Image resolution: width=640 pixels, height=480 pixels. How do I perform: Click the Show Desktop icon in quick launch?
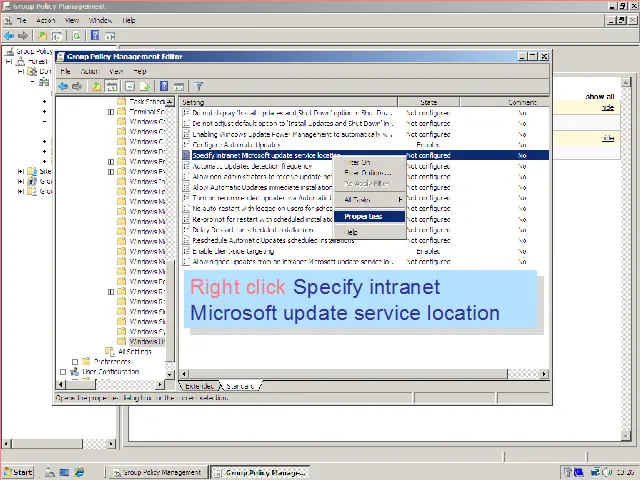(x=64, y=472)
